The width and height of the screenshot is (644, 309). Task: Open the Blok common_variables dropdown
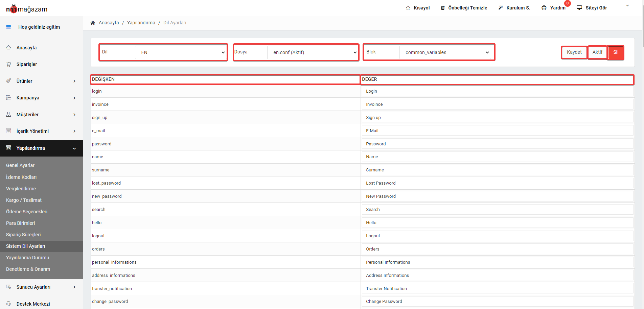[445, 52]
